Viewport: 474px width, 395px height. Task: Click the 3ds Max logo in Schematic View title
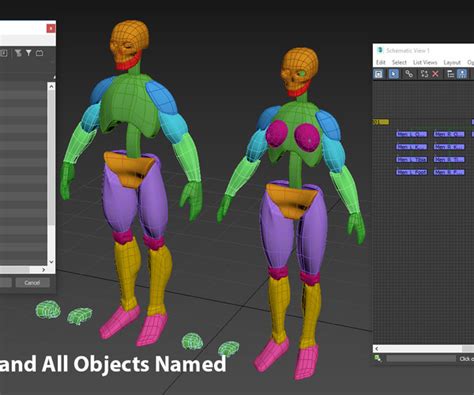click(x=380, y=50)
